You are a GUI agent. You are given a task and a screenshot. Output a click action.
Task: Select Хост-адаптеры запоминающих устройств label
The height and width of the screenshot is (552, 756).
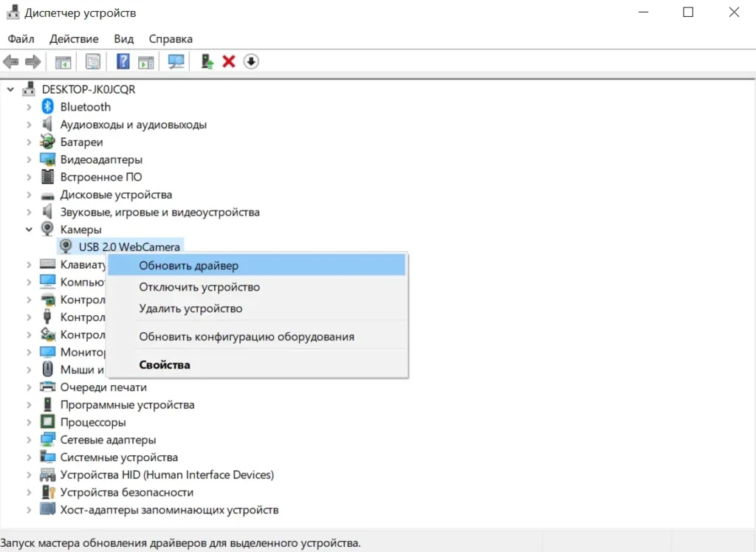tap(169, 510)
